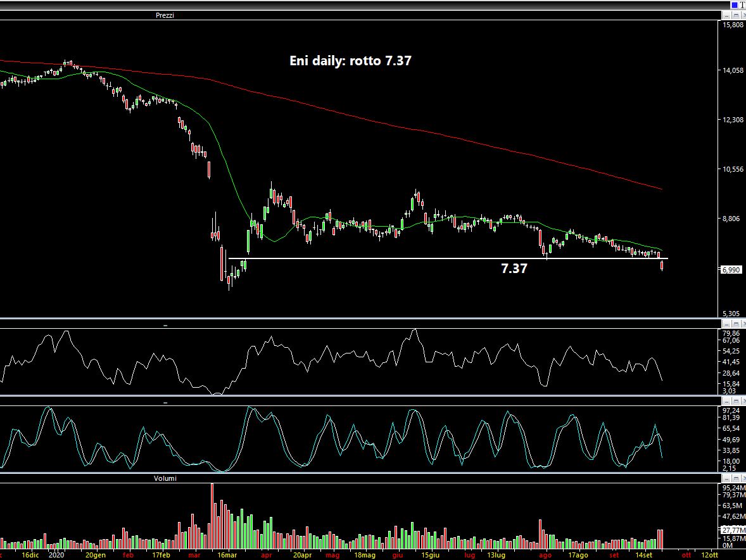
Task: Click the highlighted 27,77M volume label
Action: 733,530
